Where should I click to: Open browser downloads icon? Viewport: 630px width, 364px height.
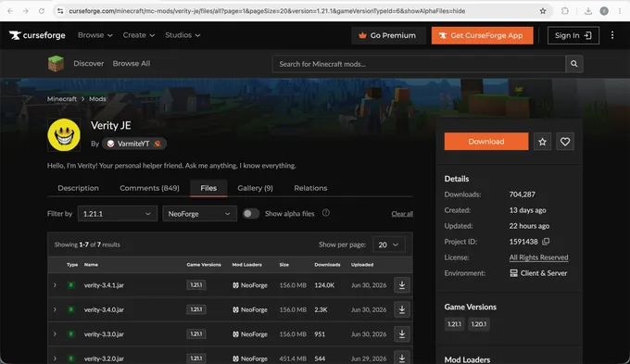[x=588, y=11]
